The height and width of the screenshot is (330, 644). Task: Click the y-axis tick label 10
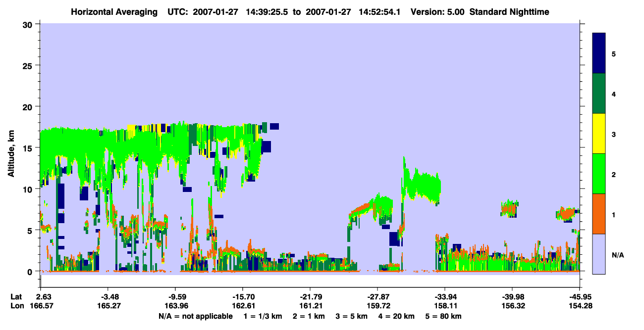coord(29,189)
